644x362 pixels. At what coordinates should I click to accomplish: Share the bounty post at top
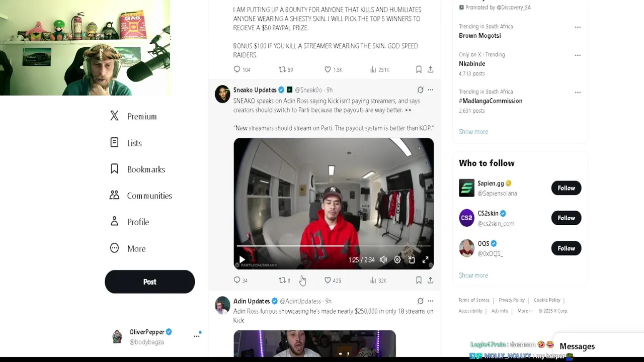431,70
